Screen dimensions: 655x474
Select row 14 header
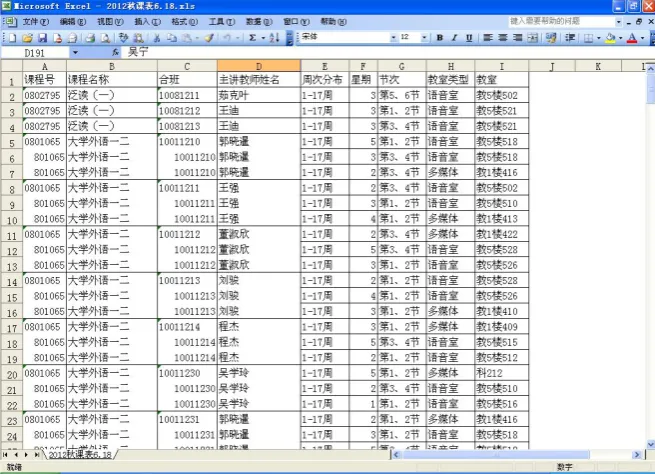[12, 282]
